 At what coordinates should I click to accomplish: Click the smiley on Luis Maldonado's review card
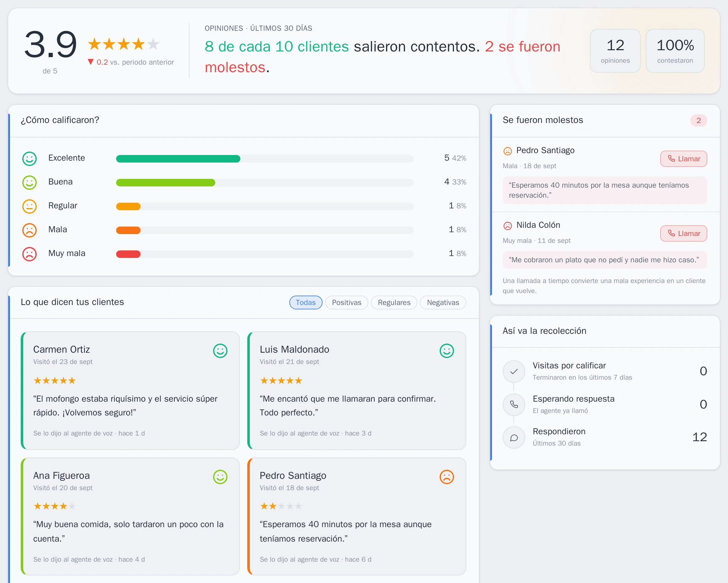click(x=447, y=351)
